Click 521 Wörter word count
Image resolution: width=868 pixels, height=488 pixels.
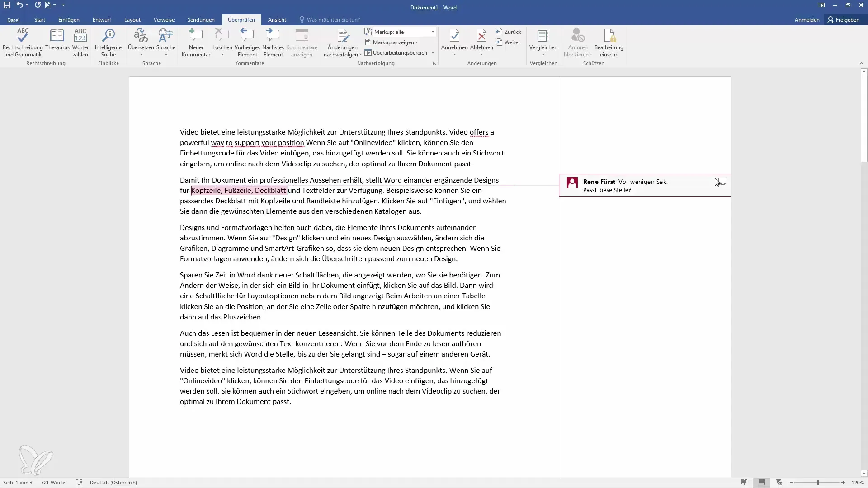pos(54,483)
